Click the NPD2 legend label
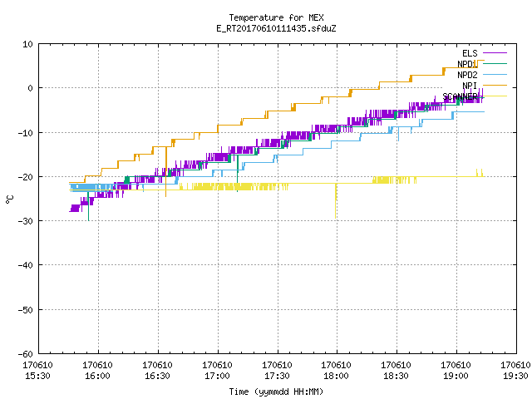 (x=467, y=75)
